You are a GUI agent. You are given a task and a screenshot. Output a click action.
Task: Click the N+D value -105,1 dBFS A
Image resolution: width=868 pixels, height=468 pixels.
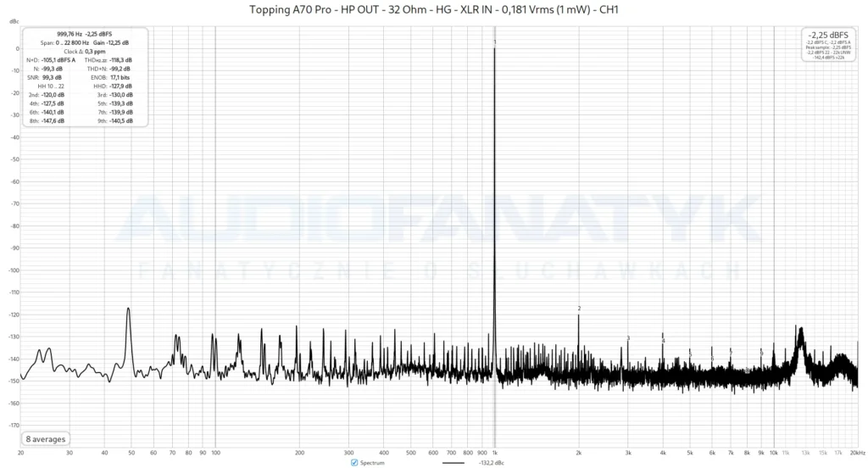pos(58,60)
